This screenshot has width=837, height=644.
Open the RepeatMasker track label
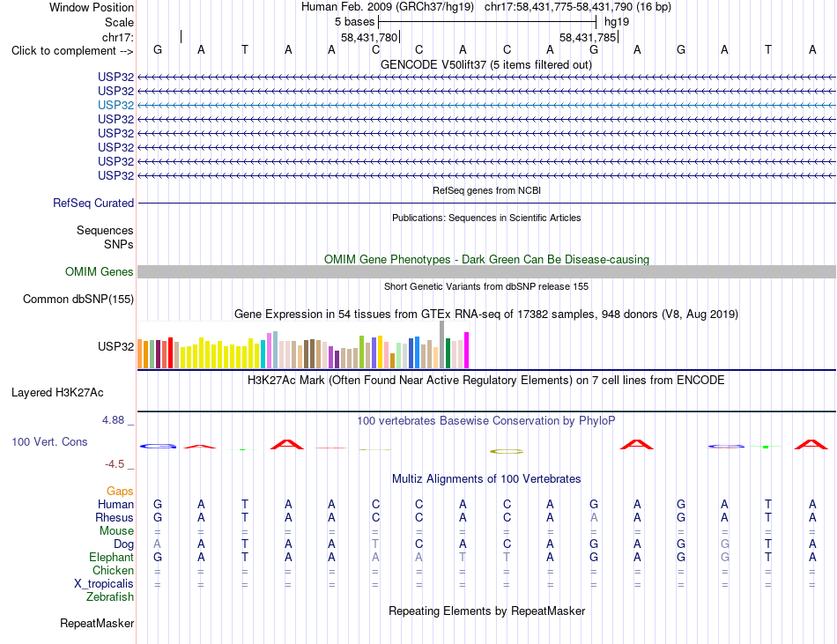pyautogui.click(x=97, y=623)
